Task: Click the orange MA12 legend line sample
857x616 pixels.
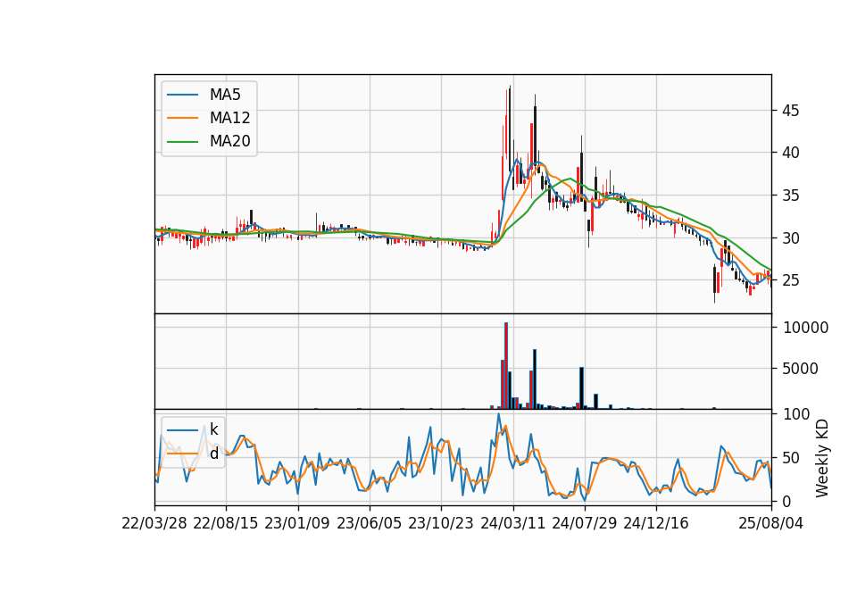Action: pyautogui.click(x=182, y=118)
